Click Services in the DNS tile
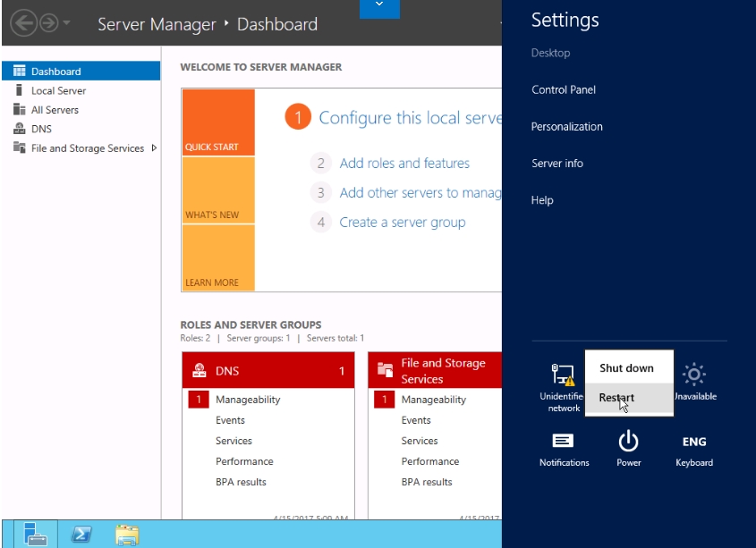This screenshot has height=548, width=756. click(x=234, y=441)
